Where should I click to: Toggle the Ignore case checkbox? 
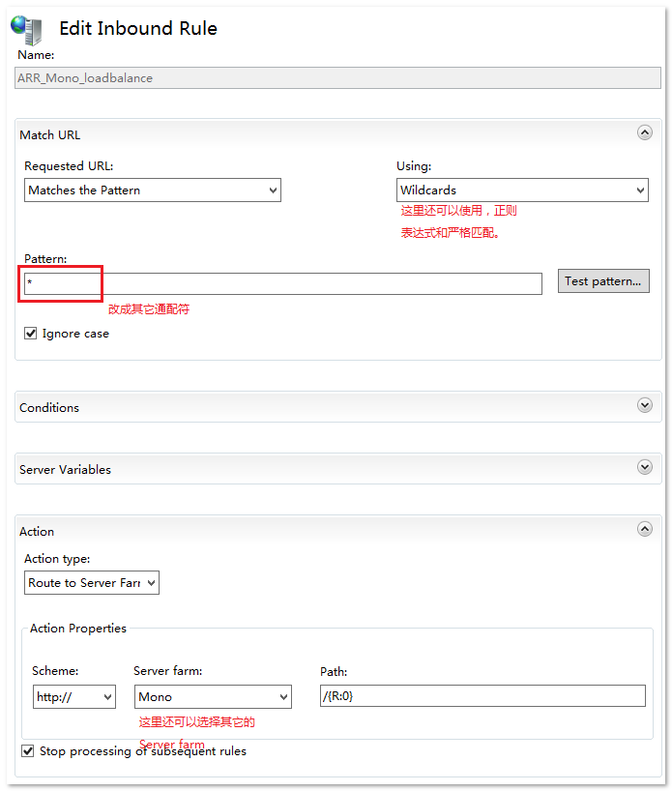31,334
